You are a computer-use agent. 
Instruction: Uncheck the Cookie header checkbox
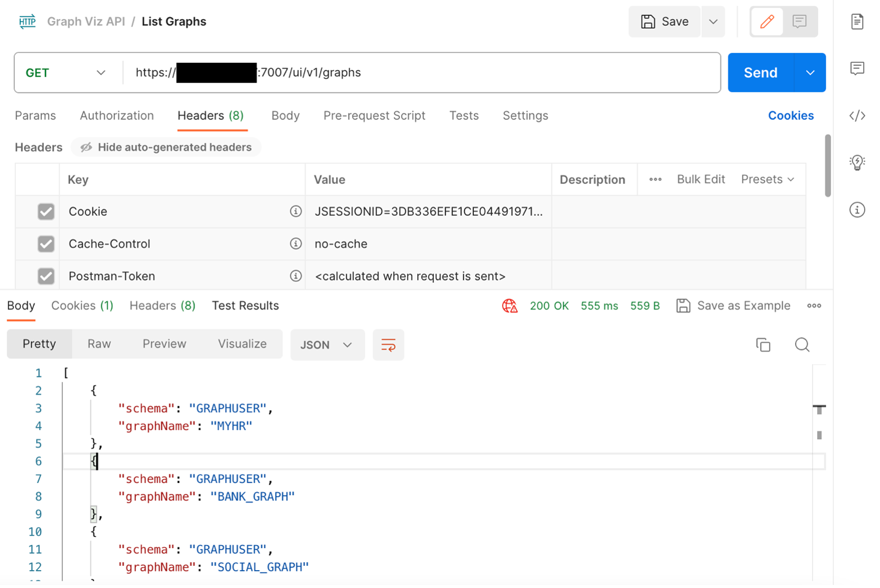[x=46, y=212]
